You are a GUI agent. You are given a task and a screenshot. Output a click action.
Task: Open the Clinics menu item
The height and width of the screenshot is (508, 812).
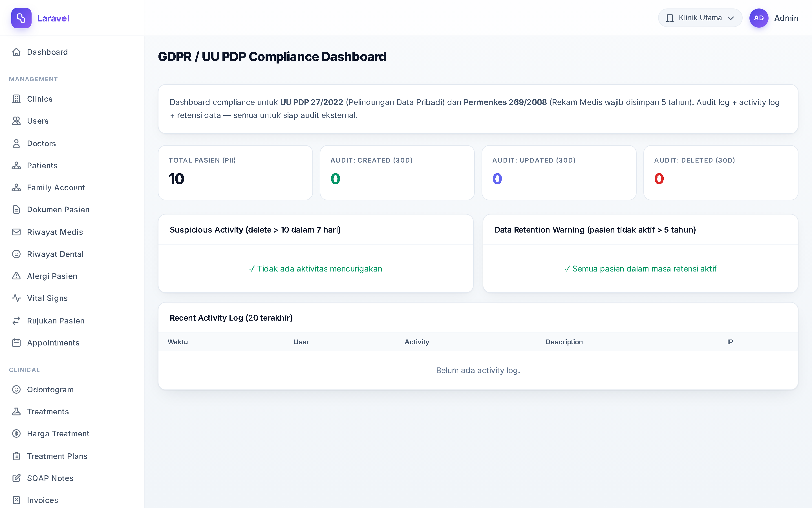coord(72,99)
